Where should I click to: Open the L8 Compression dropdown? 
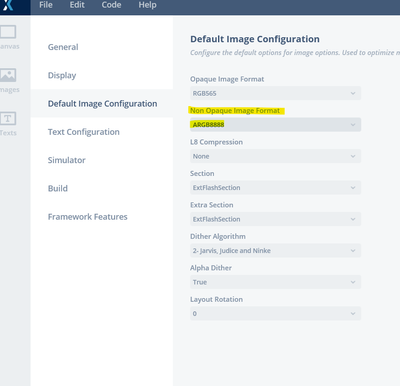pos(275,156)
